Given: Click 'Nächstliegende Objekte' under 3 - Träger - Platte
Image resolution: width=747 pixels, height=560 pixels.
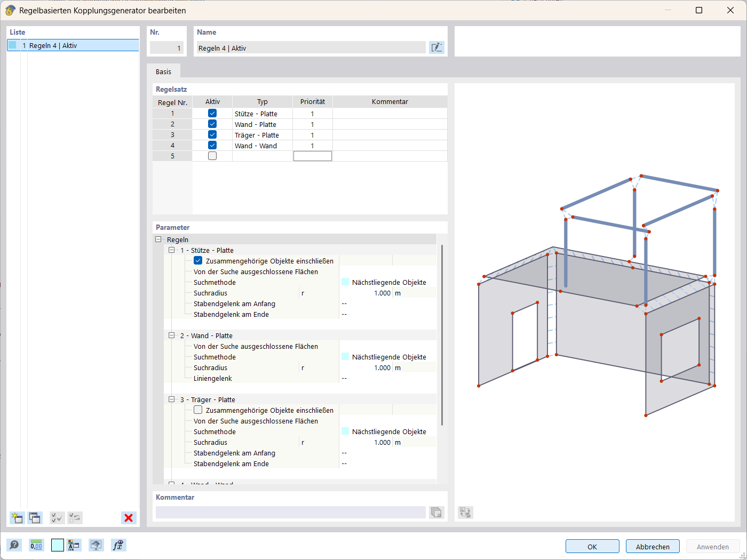Looking at the screenshot, I should [x=389, y=431].
